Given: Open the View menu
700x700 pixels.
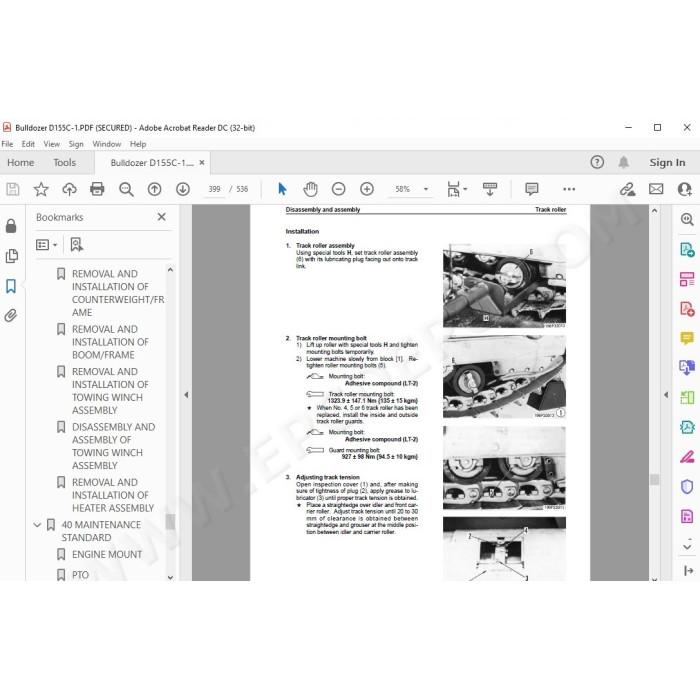Looking at the screenshot, I should (x=51, y=144).
